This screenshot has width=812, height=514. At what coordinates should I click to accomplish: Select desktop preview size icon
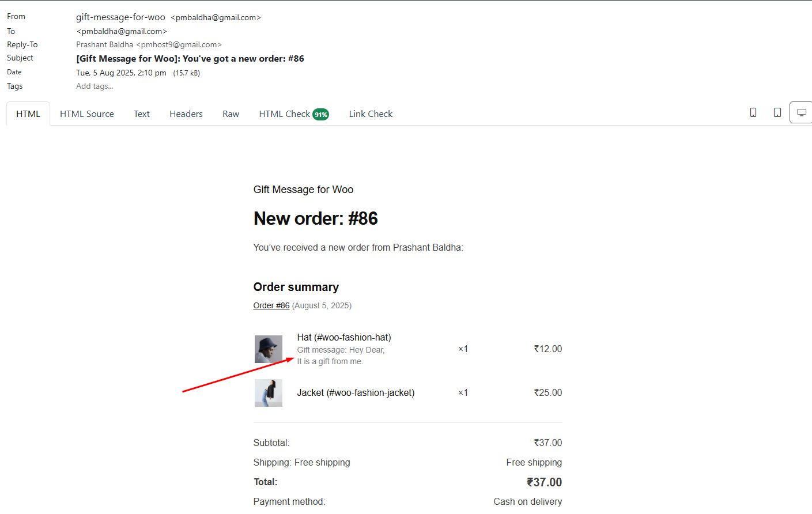pos(801,113)
